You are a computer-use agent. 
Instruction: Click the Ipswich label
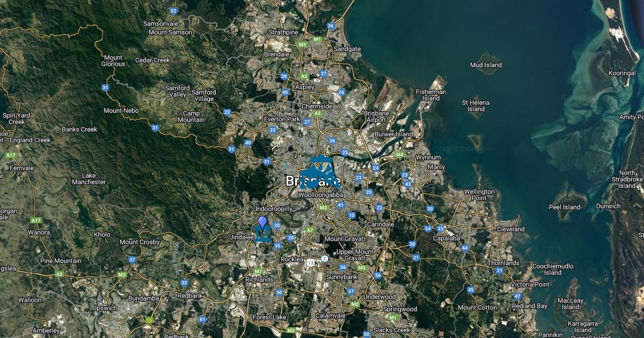click(x=105, y=308)
